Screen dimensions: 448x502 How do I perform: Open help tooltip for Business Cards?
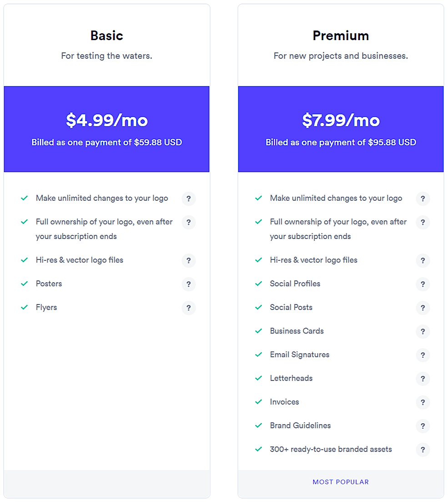click(423, 331)
